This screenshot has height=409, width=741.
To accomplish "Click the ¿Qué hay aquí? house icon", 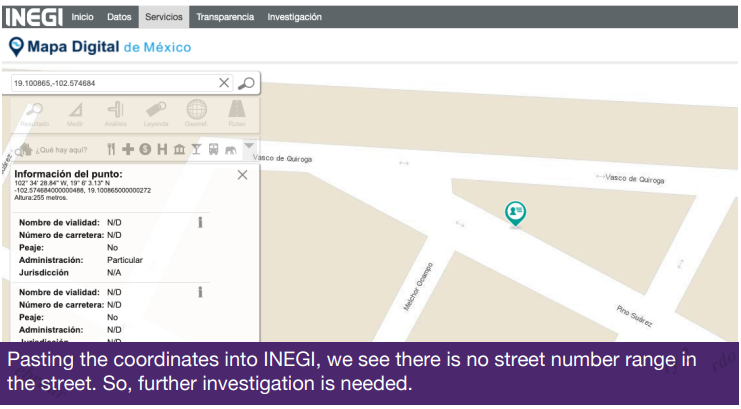I will tap(26, 149).
